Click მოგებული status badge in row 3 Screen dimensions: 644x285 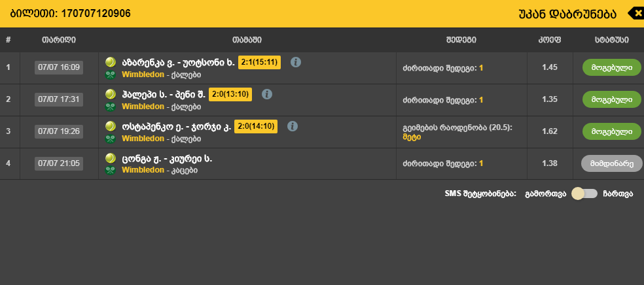[611, 131]
